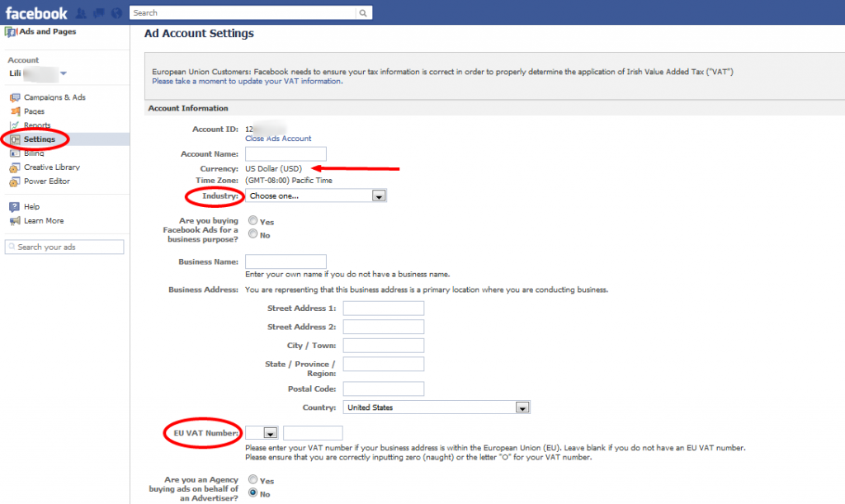Open Reports in sidebar

coord(37,125)
